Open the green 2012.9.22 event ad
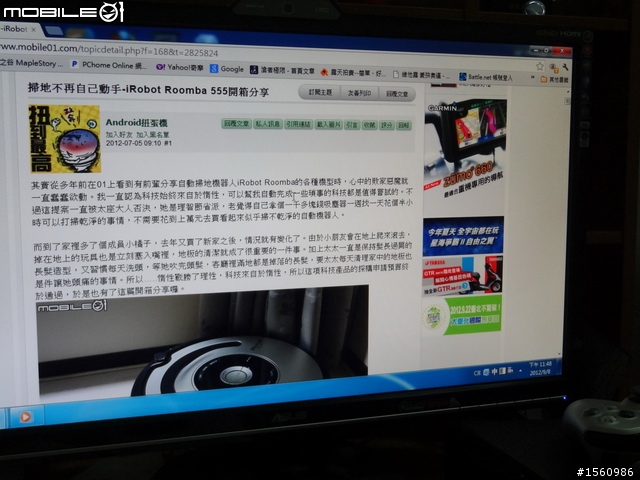The width and height of the screenshot is (640, 480). point(461,315)
